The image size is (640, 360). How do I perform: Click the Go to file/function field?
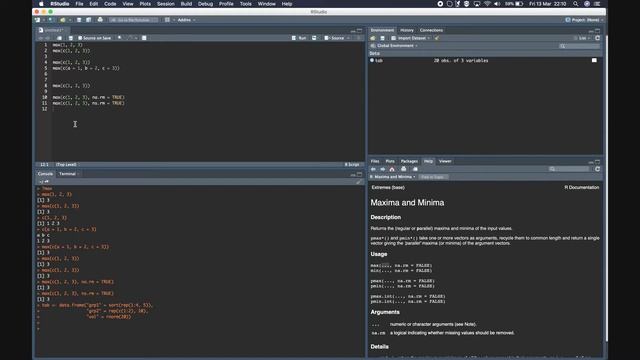click(133, 20)
